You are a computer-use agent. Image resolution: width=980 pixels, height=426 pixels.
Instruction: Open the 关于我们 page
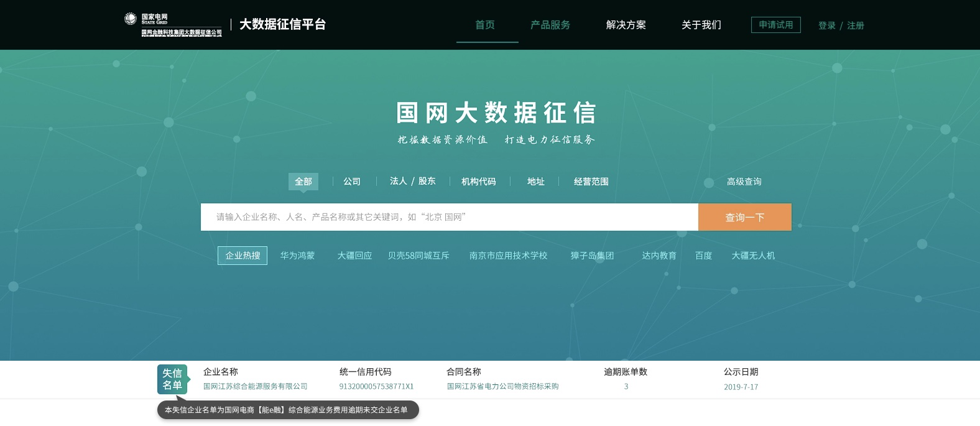[x=701, y=25]
